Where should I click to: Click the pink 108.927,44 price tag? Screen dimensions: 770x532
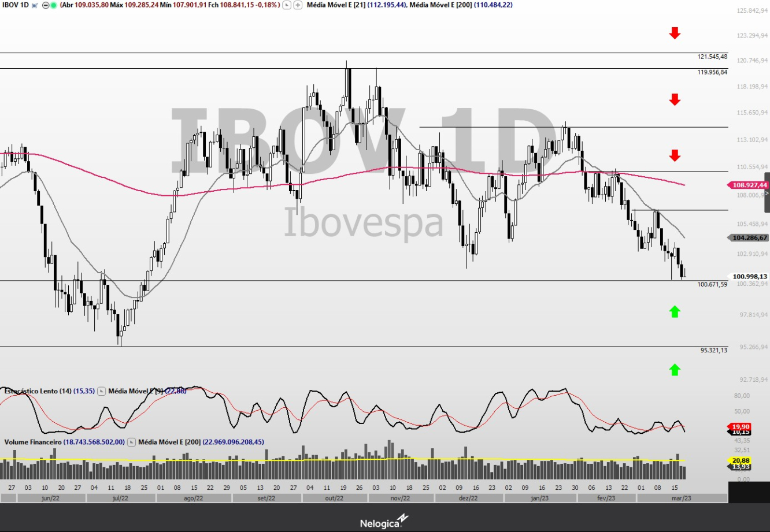click(749, 185)
